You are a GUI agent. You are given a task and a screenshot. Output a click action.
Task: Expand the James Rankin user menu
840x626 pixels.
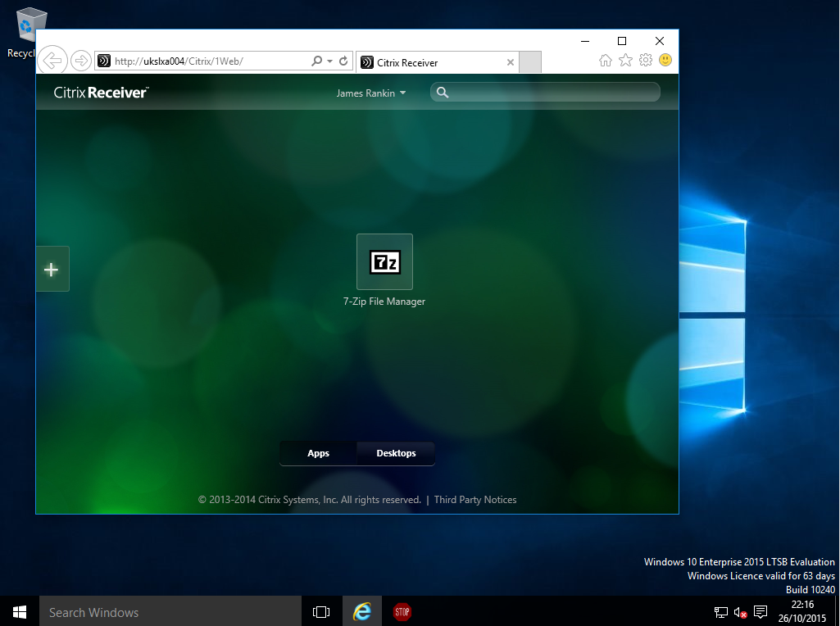(x=370, y=93)
